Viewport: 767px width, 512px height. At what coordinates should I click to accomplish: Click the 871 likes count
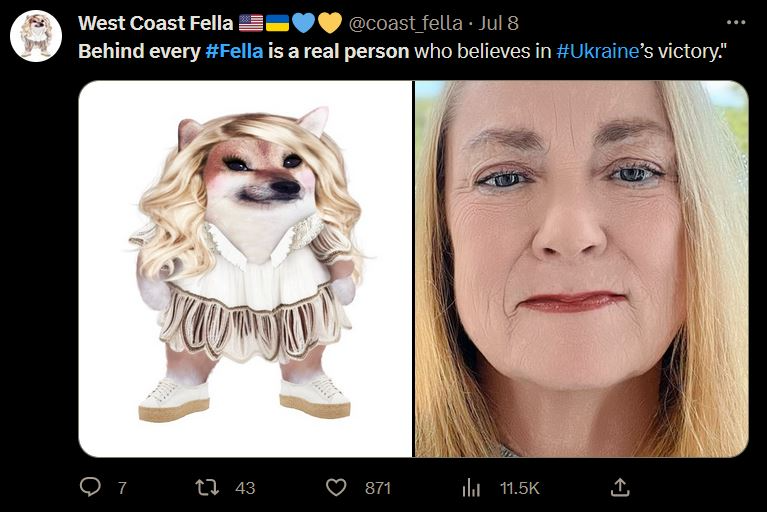coord(377,488)
